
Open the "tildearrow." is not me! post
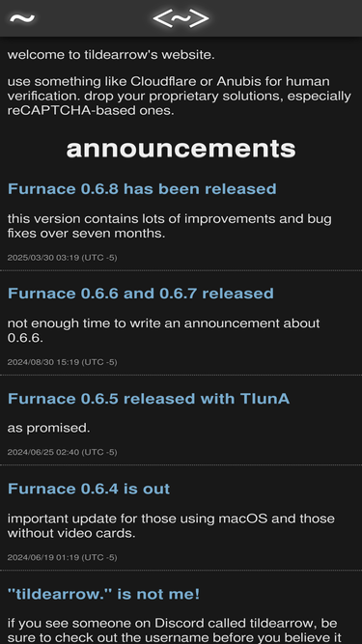click(x=104, y=594)
